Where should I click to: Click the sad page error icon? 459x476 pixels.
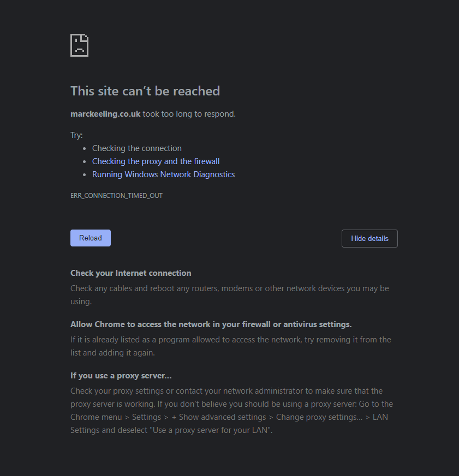point(79,45)
